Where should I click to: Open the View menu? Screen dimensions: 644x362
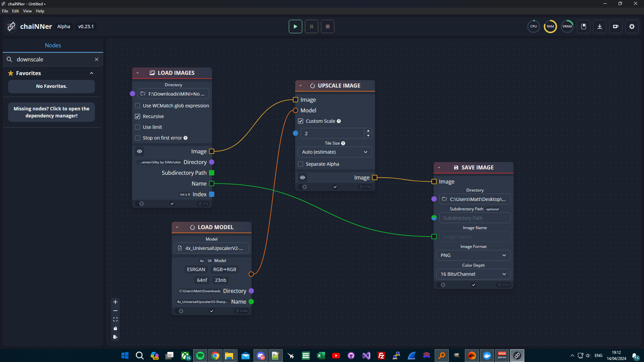pos(27,11)
